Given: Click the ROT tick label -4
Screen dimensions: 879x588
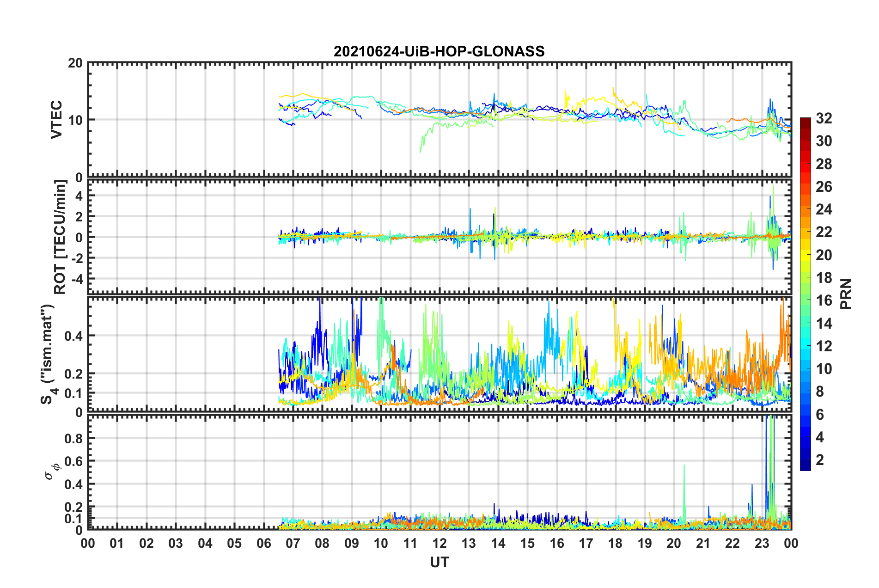Looking at the screenshot, I should click(x=77, y=279).
